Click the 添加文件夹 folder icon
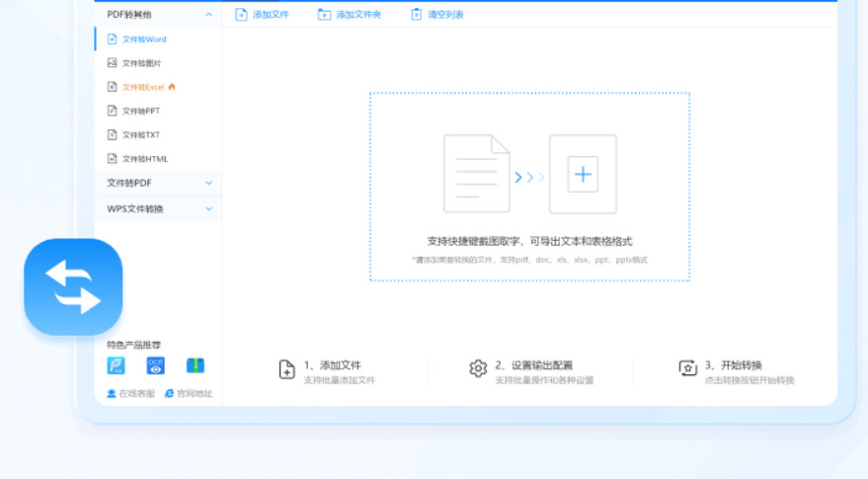Viewport: 868px width, 479px height. click(x=325, y=15)
